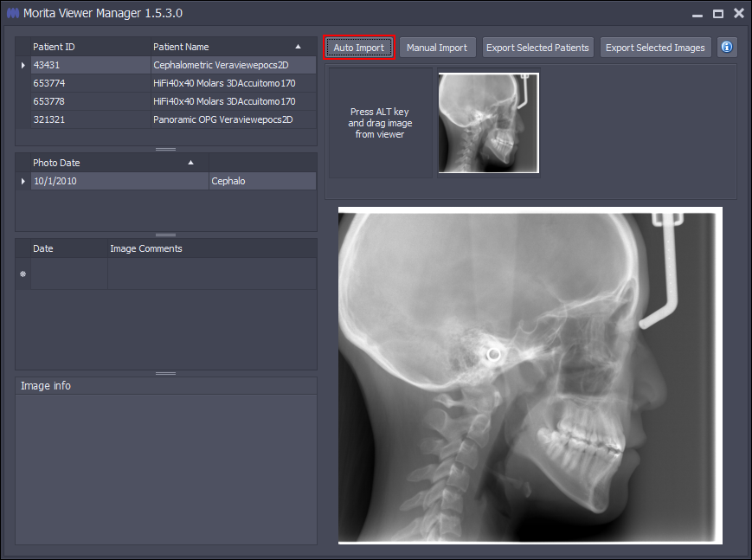The width and height of the screenshot is (752, 560).
Task: Click the Image Comments column header
Action: (x=212, y=248)
